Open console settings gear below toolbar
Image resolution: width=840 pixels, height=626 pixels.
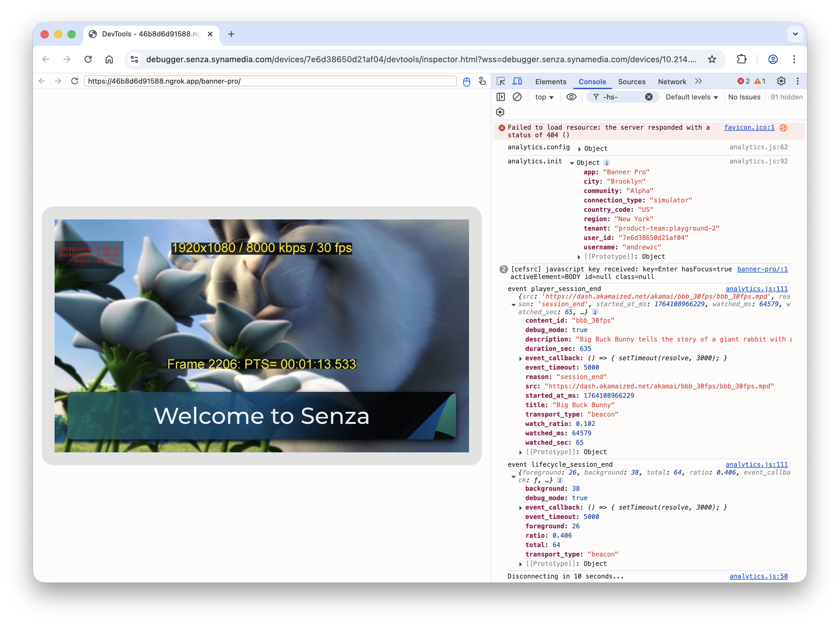point(500,112)
